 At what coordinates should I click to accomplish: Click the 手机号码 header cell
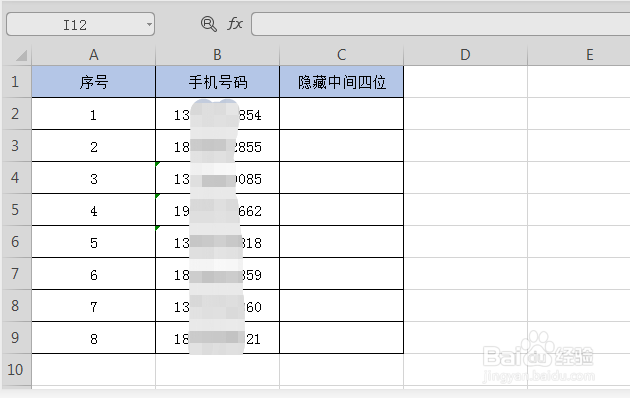[x=217, y=82]
